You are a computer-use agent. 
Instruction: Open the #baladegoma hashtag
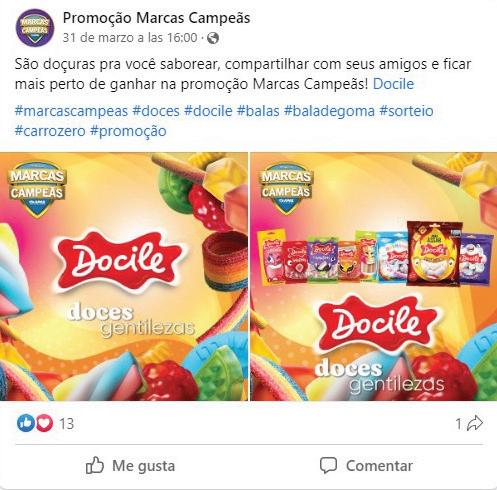[329, 111]
